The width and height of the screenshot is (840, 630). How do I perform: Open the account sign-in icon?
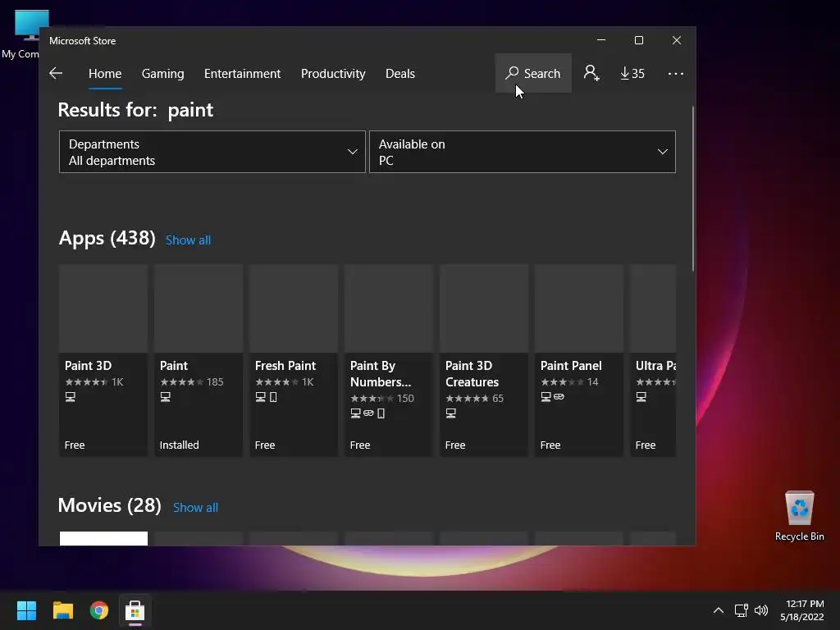(x=591, y=73)
